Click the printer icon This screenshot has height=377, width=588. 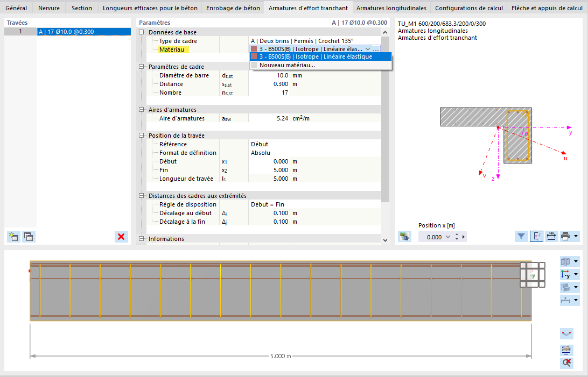565,236
